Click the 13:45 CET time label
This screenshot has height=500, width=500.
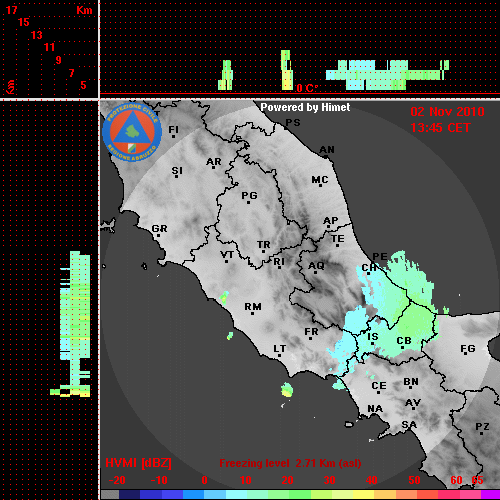click(440, 128)
